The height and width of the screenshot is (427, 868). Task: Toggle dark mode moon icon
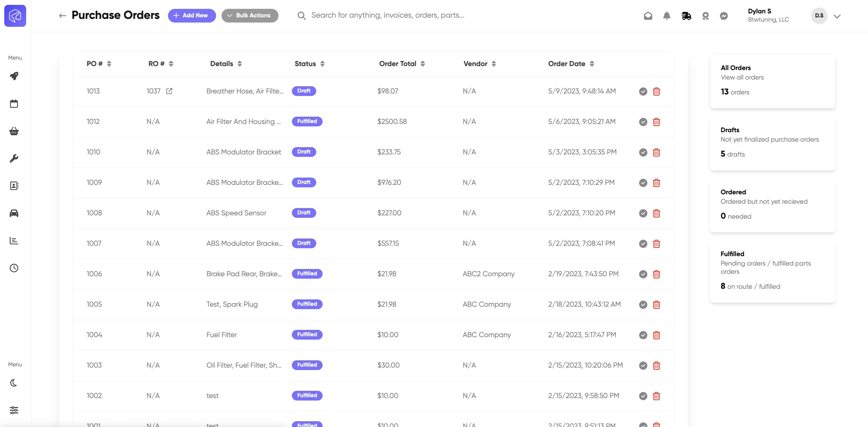pyautogui.click(x=14, y=383)
